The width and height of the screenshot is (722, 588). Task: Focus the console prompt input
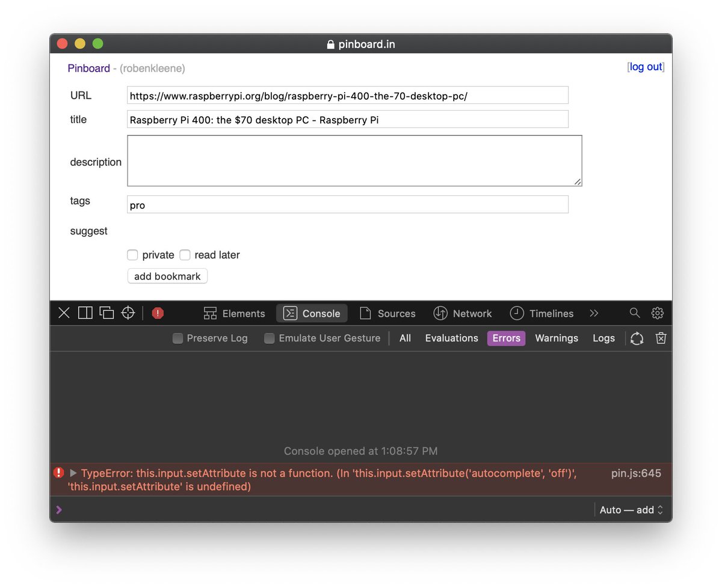point(328,510)
